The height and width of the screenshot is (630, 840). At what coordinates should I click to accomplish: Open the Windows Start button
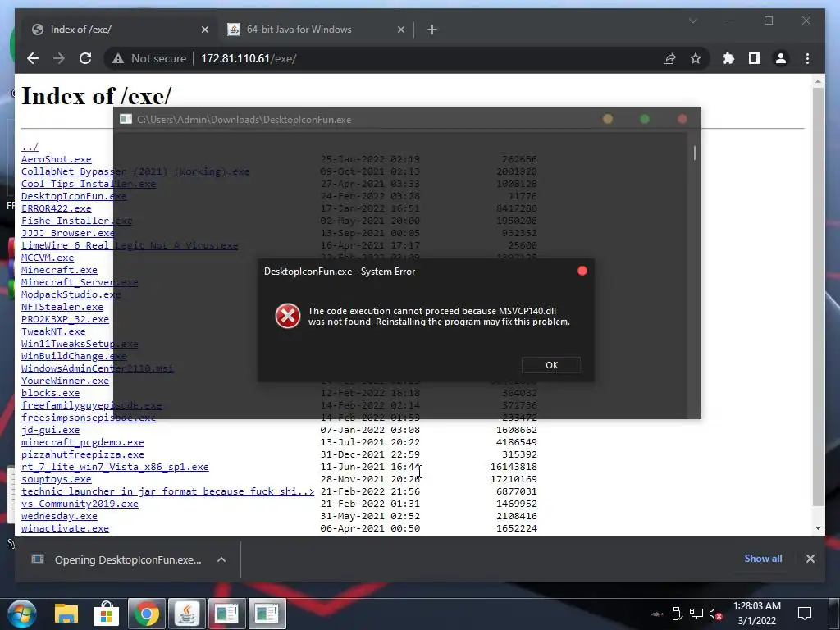pyautogui.click(x=22, y=614)
